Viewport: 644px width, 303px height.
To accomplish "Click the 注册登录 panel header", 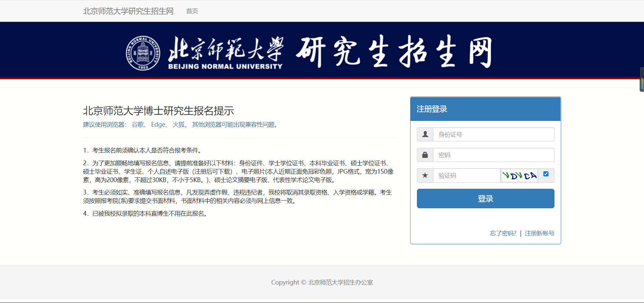I will tap(485, 109).
